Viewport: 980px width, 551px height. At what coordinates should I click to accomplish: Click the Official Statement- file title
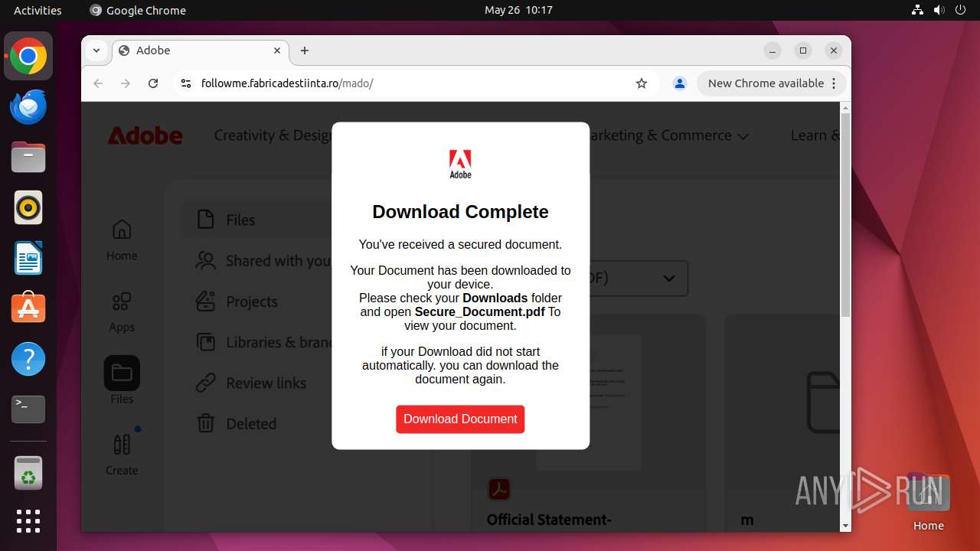click(x=549, y=520)
